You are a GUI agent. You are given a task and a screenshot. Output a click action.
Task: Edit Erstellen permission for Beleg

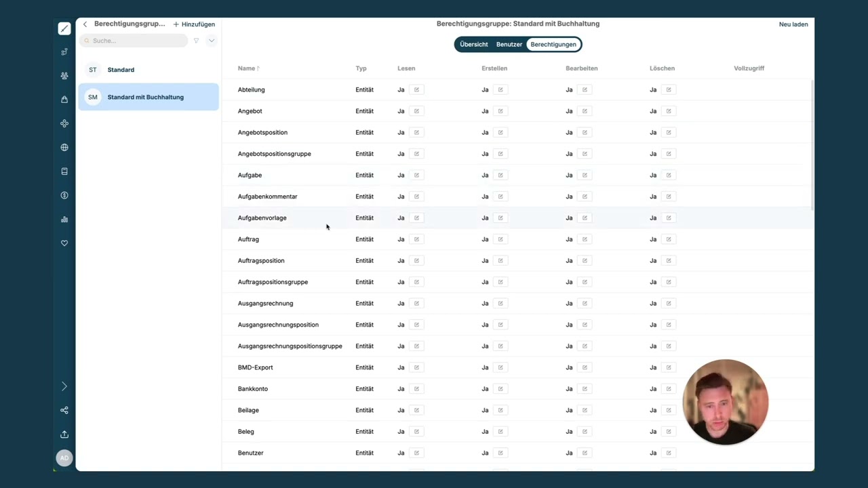(x=500, y=431)
